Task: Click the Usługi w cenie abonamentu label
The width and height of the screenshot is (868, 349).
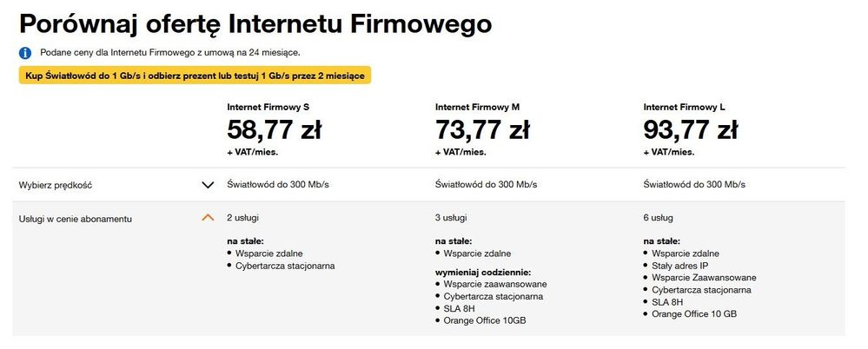Action: tap(75, 218)
